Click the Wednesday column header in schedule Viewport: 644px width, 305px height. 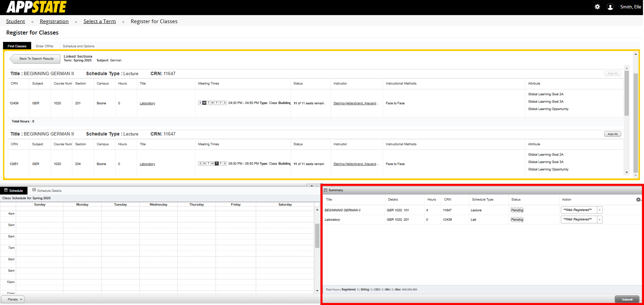[158, 204]
